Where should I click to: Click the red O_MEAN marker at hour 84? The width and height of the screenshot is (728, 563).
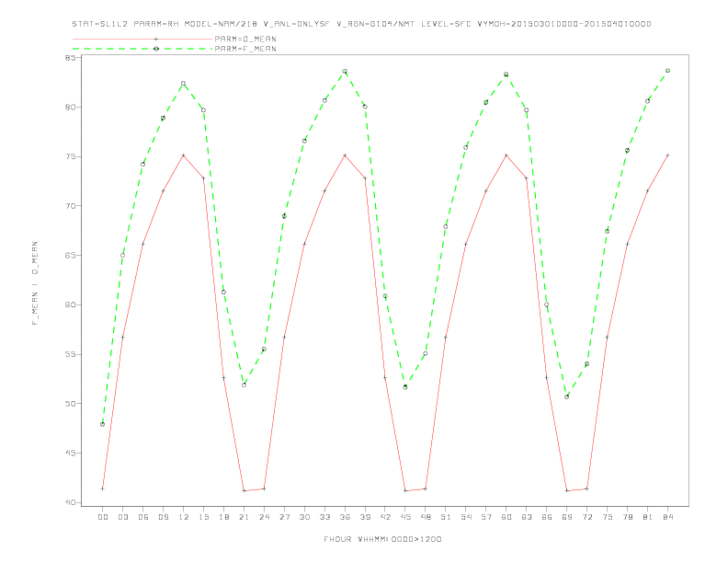click(x=668, y=155)
